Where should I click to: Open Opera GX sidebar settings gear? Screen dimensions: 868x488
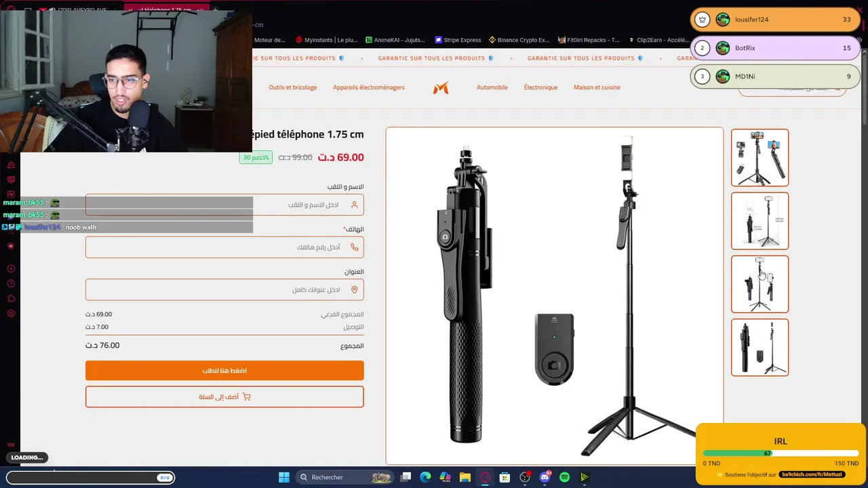pos(11,313)
